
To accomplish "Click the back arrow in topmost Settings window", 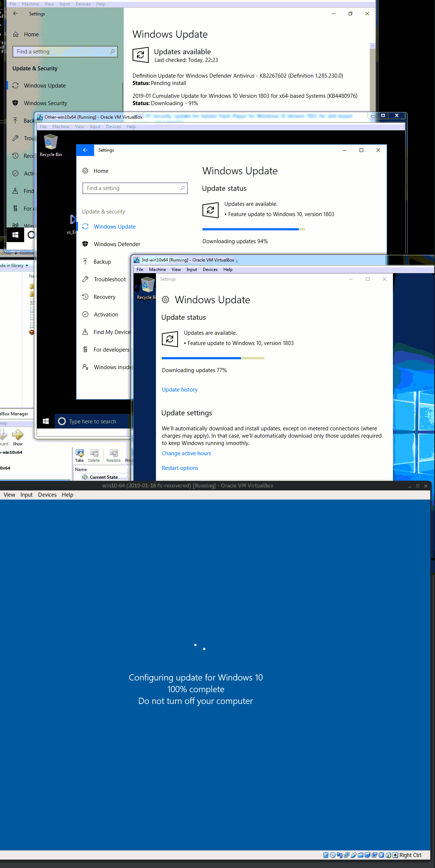I will (x=15, y=14).
